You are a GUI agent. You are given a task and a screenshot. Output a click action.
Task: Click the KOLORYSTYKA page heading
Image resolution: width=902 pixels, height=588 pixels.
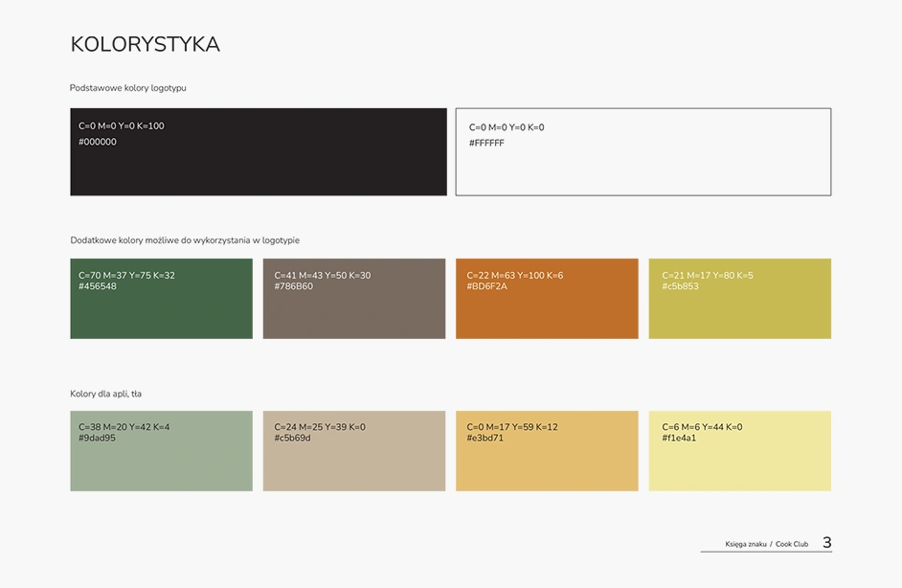(146, 45)
